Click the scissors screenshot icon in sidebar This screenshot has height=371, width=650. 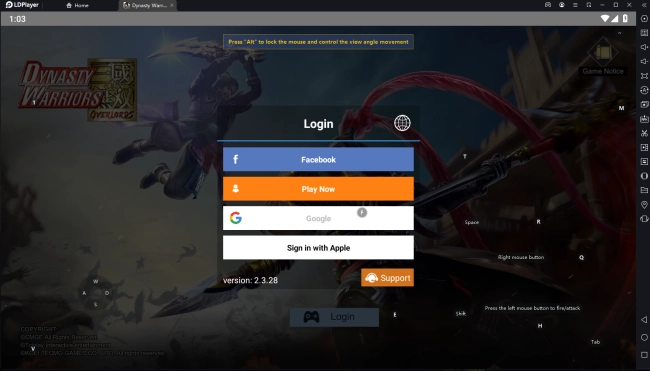tap(644, 133)
